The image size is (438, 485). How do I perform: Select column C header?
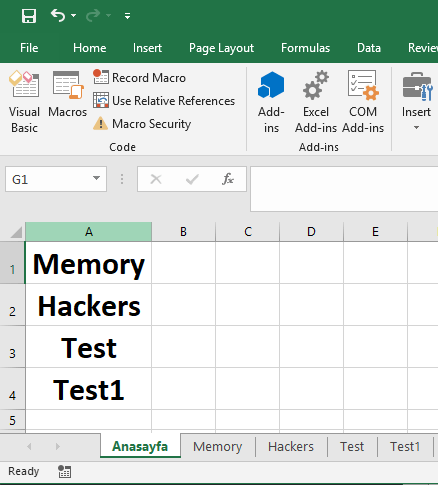click(248, 232)
